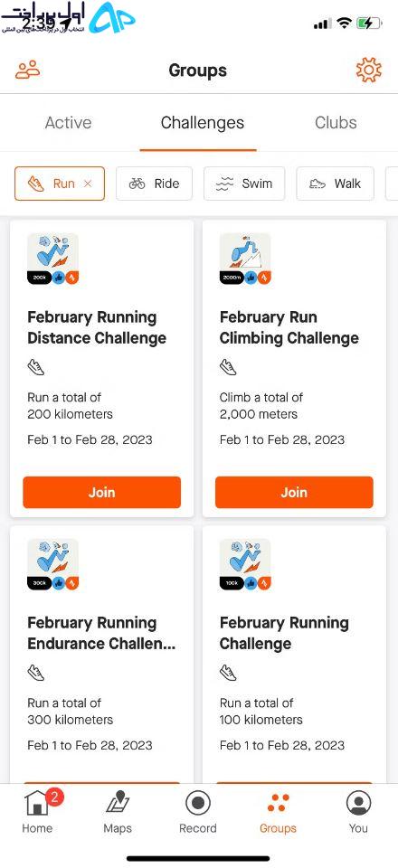Open the 200k distance challenge badge thumbnail
Screen dimensions: 398x868
53,259
